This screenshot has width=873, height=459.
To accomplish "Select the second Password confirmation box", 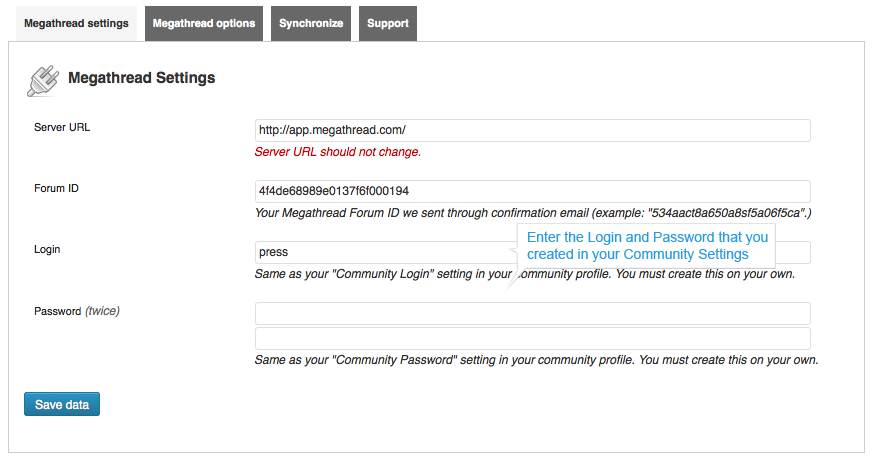I will (x=532, y=338).
